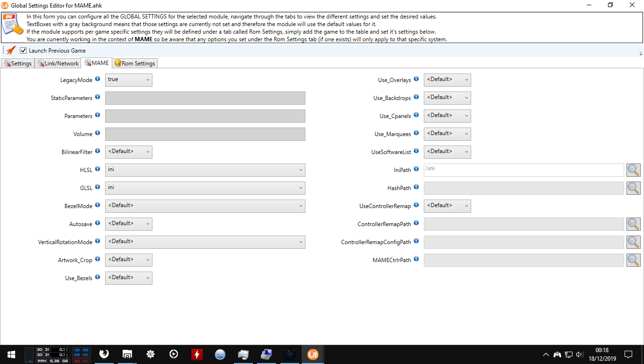This screenshot has width=644, height=364.
Task: Click info icon next to MAMECtrlrPath
Action: point(416,259)
